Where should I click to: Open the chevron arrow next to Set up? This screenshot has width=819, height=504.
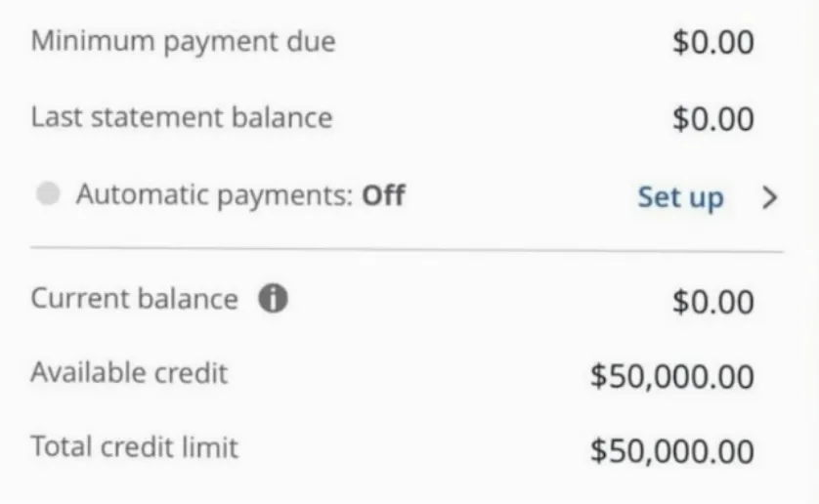(769, 197)
